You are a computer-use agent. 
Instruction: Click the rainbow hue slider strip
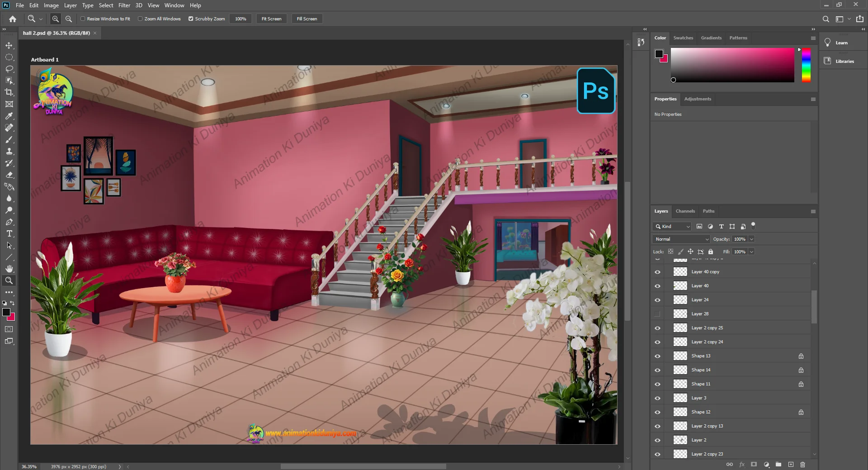806,65
